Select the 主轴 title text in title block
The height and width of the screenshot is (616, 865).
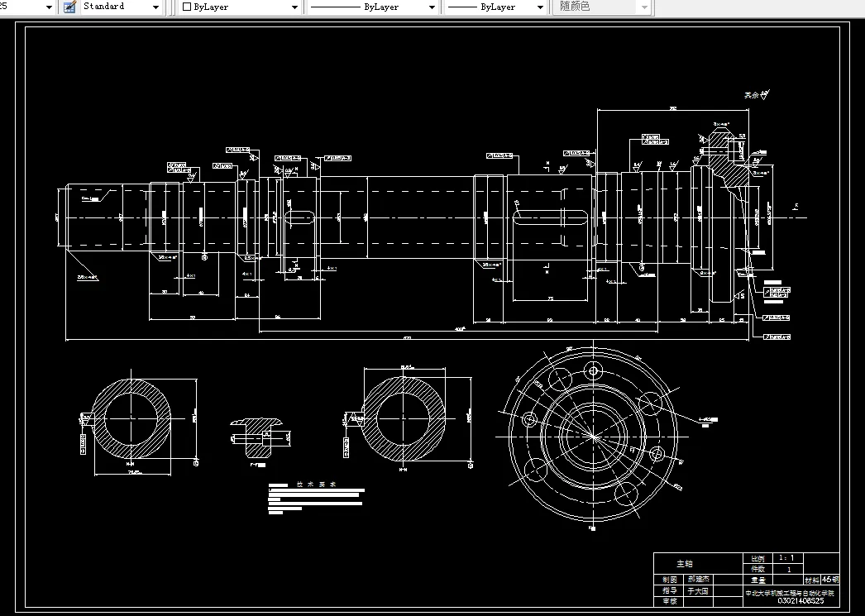pyautogui.click(x=685, y=564)
